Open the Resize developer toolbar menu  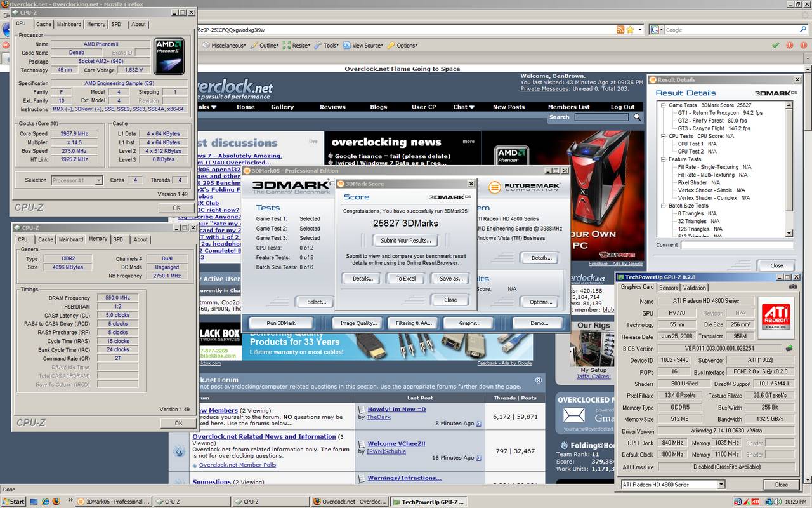[297, 46]
